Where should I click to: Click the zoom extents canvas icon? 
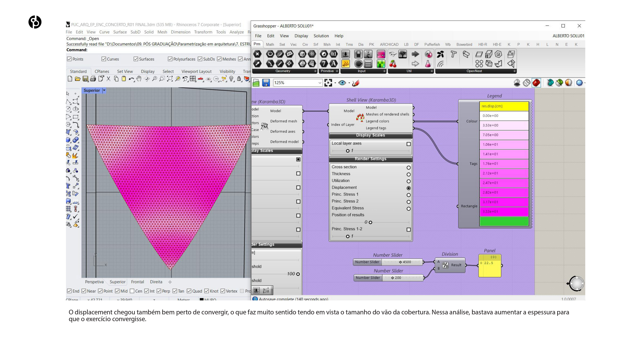(328, 83)
